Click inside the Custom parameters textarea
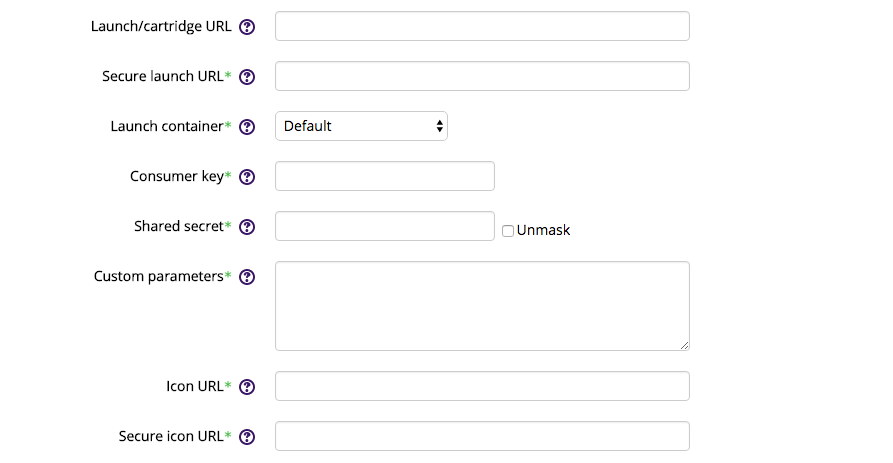Viewport: 893px width, 463px height. click(482, 306)
